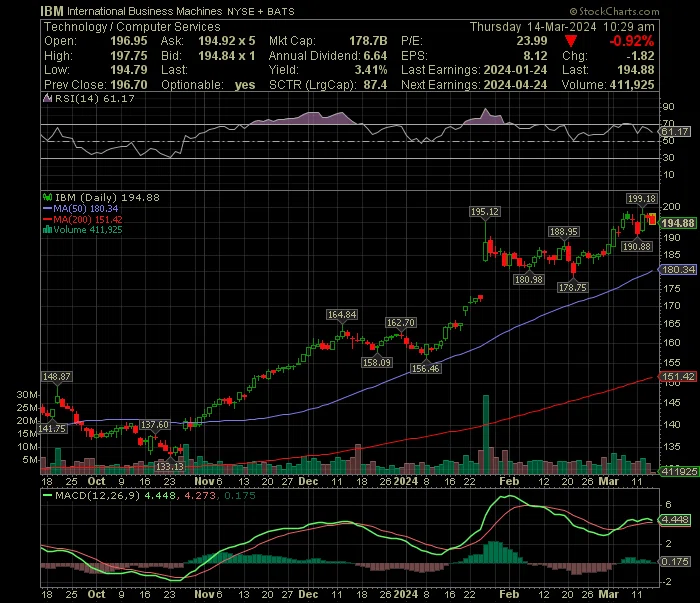Click the 190.88 price annotation
The image size is (700, 603).
pyautogui.click(x=637, y=246)
